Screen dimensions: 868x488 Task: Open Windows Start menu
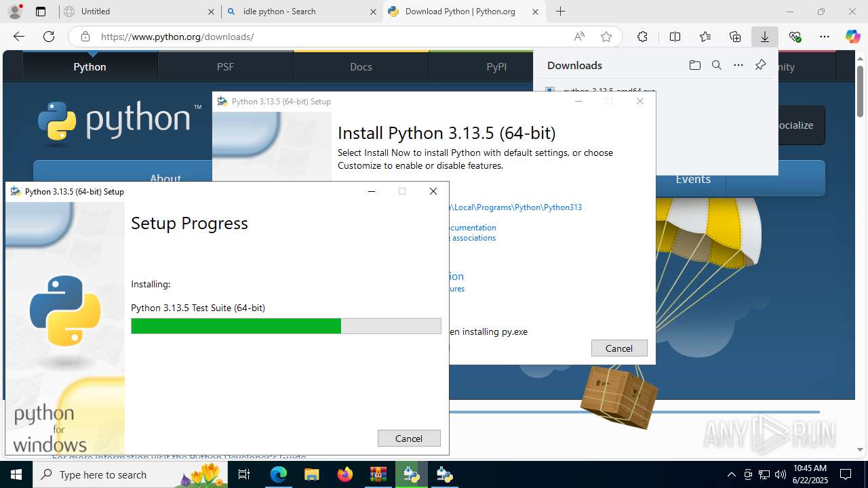click(x=16, y=474)
